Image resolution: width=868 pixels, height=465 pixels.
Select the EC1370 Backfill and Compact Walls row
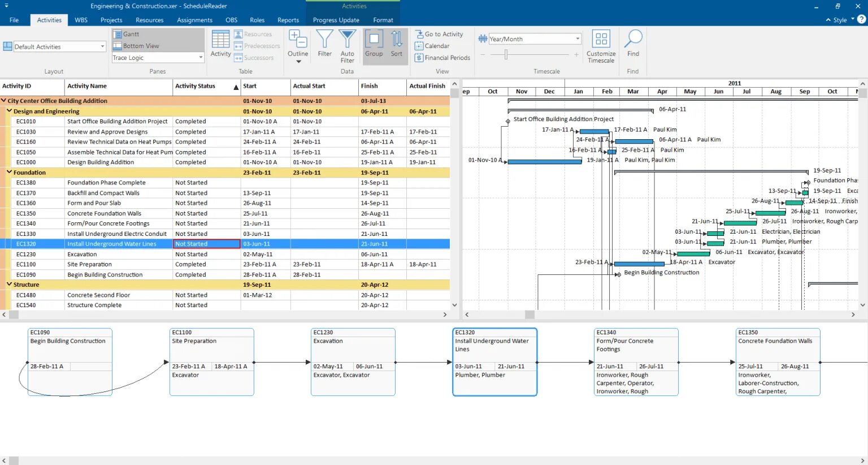225,193
